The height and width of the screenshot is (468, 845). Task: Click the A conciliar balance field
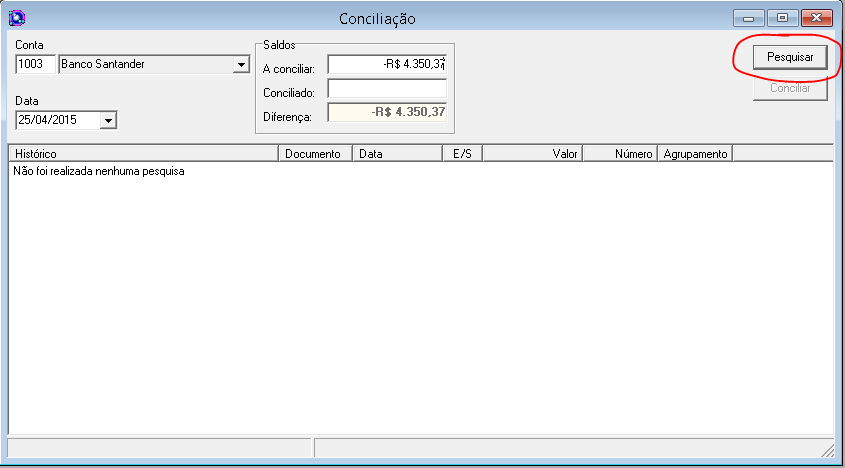tap(387, 64)
